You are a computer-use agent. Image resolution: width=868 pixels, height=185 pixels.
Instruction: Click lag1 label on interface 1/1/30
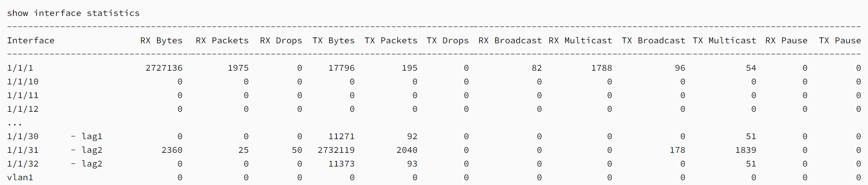pyautogui.click(x=92, y=137)
